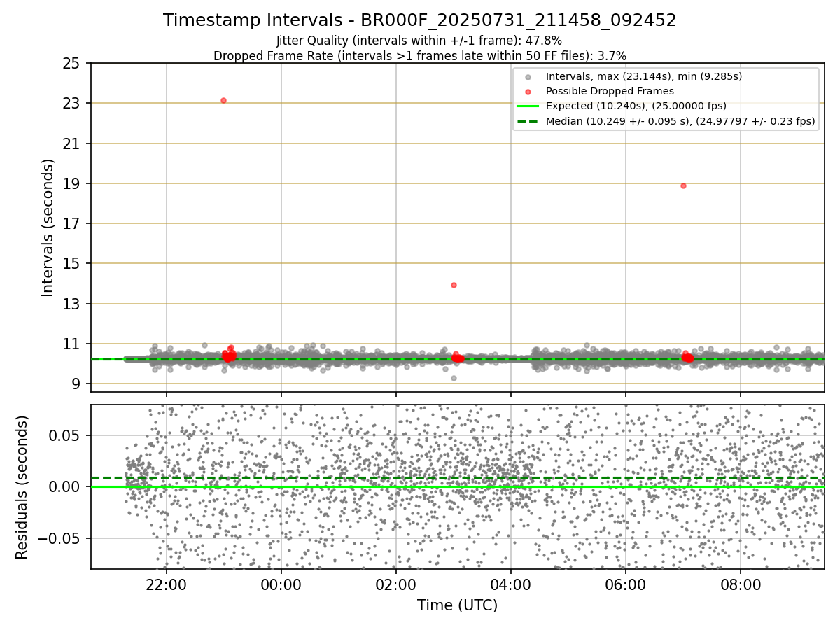Click the 08:00 x-axis tick label
Image resolution: width=840 pixels, height=630 pixels.
(x=740, y=584)
